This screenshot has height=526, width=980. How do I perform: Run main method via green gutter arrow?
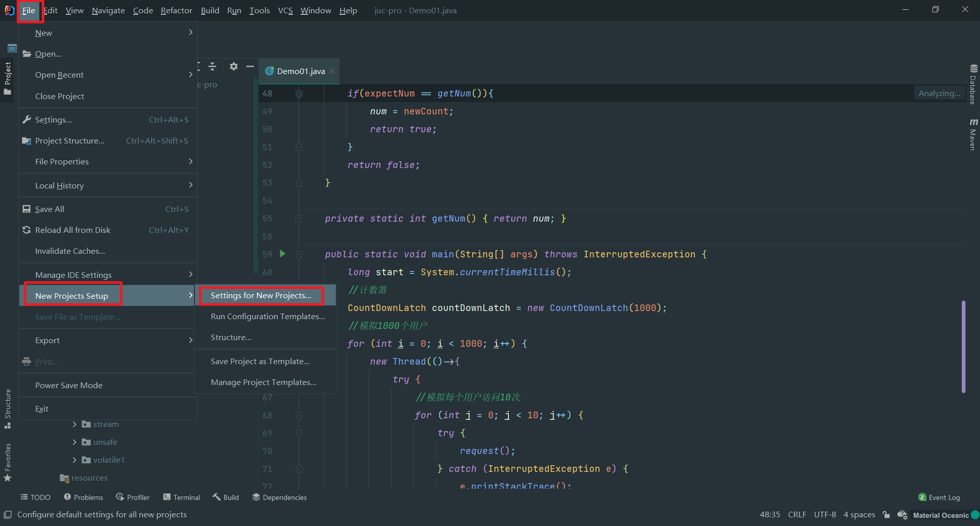(283, 254)
